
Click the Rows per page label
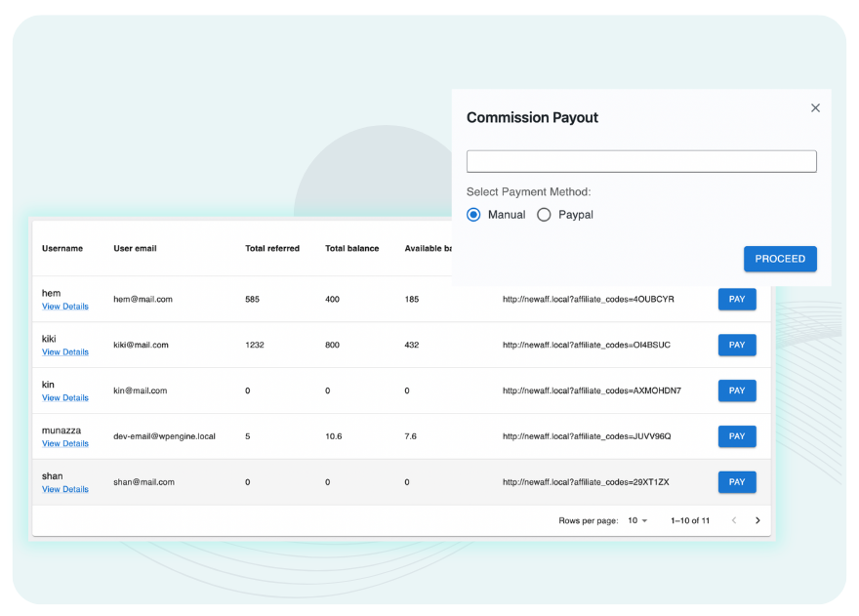coord(589,520)
